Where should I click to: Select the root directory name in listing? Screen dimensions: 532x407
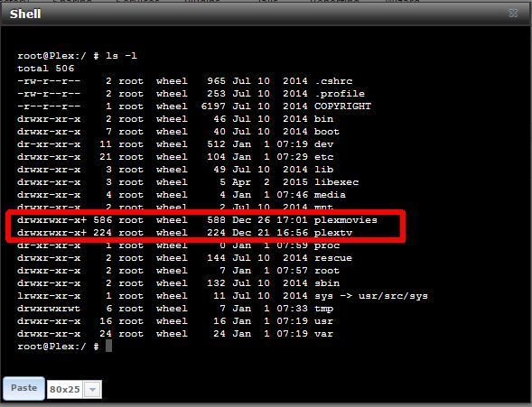coord(327,271)
